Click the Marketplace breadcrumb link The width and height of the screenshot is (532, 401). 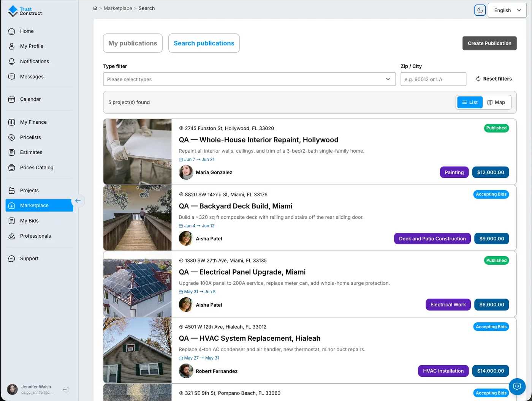(x=118, y=8)
